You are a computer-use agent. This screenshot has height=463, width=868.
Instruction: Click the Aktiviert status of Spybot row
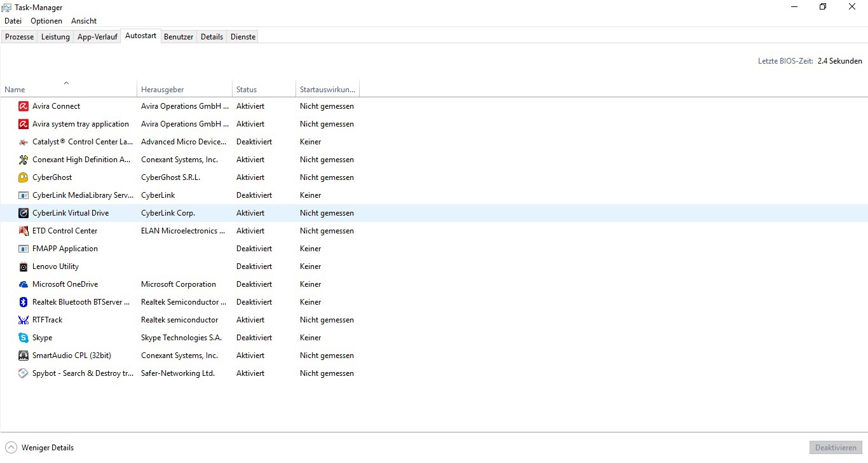pyautogui.click(x=250, y=373)
